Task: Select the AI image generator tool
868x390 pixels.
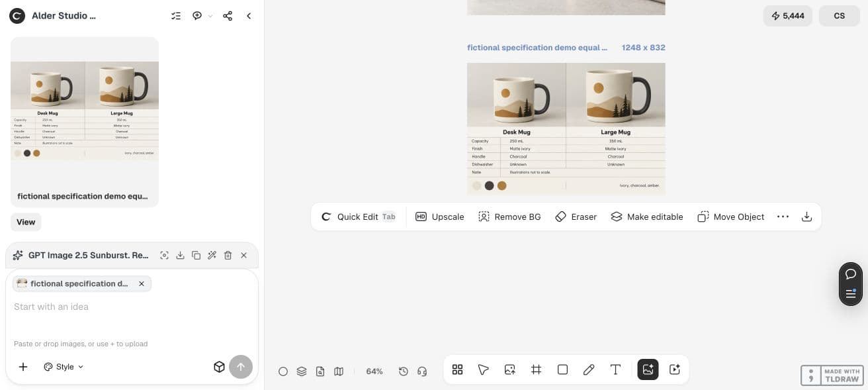Action: pos(648,369)
